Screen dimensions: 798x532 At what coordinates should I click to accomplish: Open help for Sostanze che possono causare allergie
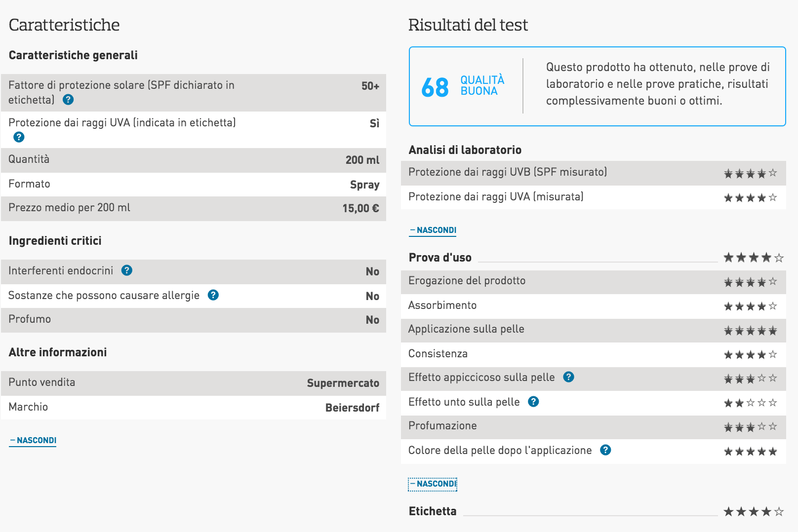coord(213,295)
